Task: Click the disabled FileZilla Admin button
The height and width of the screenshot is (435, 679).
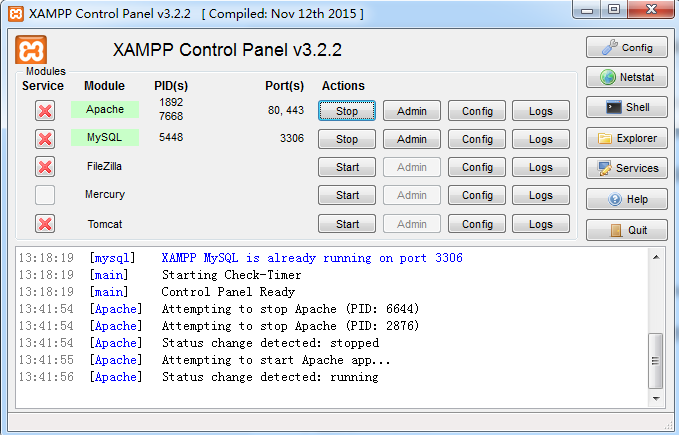Action: tap(412, 167)
